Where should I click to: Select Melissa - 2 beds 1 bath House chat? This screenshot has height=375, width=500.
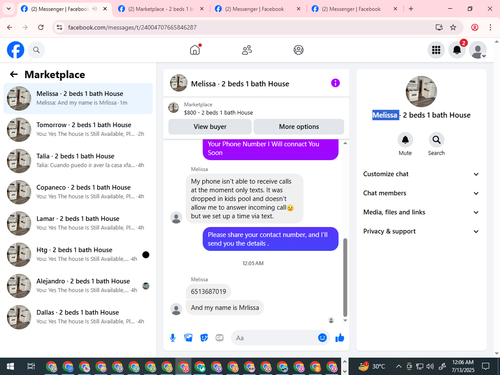pyautogui.click(x=78, y=98)
